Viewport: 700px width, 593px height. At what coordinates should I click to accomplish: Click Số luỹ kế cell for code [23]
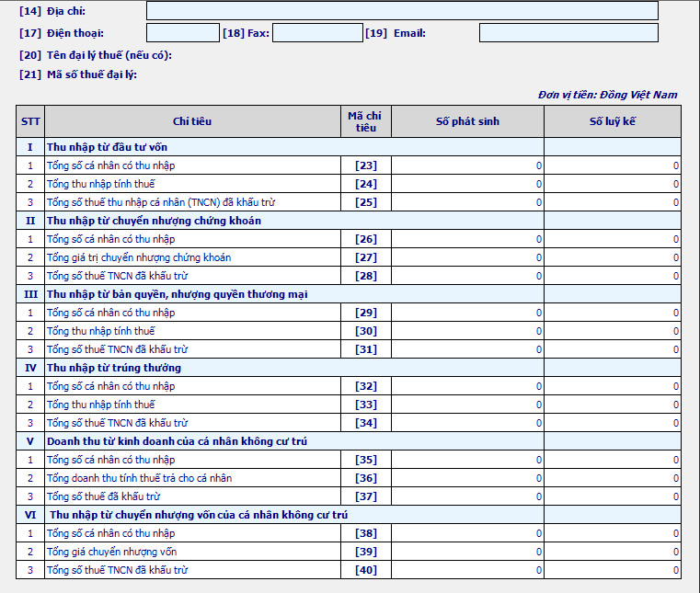(613, 165)
